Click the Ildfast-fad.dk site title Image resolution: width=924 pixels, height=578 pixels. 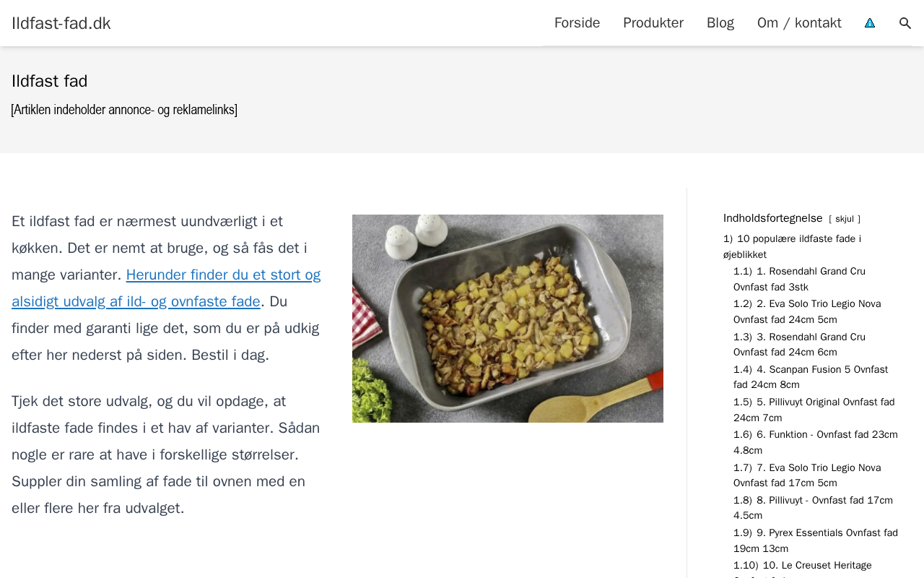pyautogui.click(x=61, y=23)
